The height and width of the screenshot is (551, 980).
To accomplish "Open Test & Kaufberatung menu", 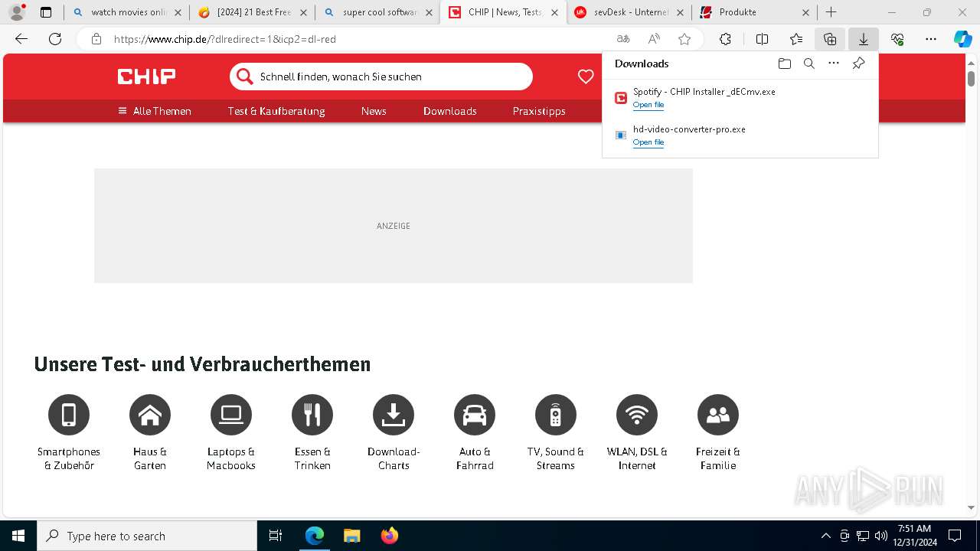I will (x=276, y=111).
